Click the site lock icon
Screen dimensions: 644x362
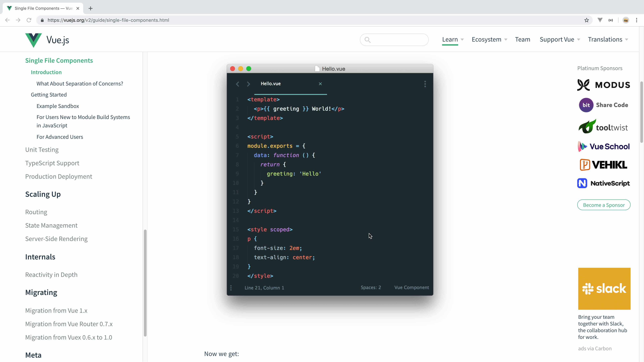42,20
